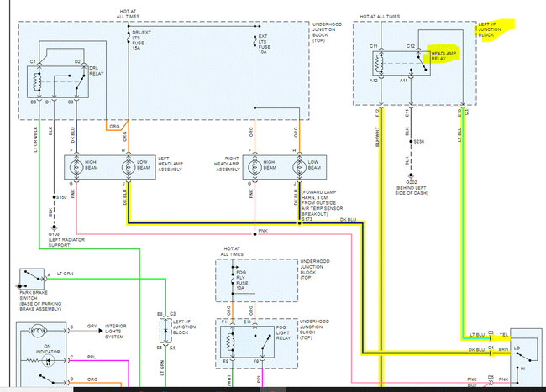Click the ON indicator LED symbol
Screen dimensions: 546x392
48,361
